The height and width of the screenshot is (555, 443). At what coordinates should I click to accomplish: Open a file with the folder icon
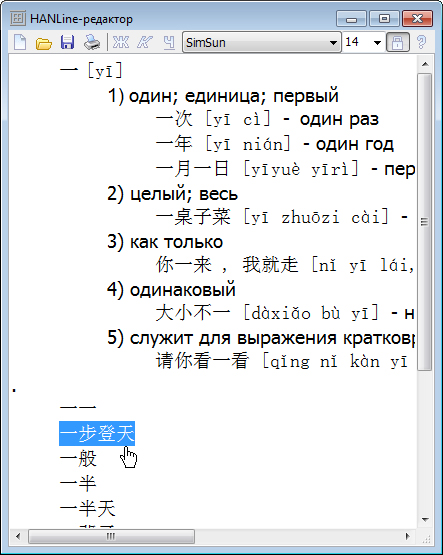click(44, 43)
